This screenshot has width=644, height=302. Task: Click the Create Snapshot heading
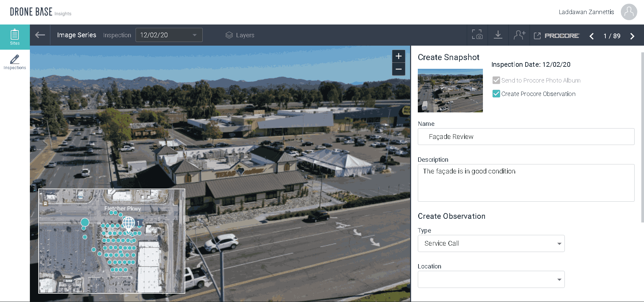tap(448, 57)
